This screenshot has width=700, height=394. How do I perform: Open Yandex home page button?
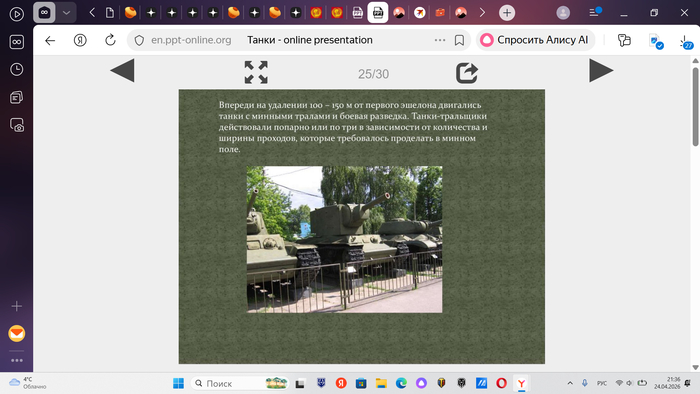coord(80,40)
